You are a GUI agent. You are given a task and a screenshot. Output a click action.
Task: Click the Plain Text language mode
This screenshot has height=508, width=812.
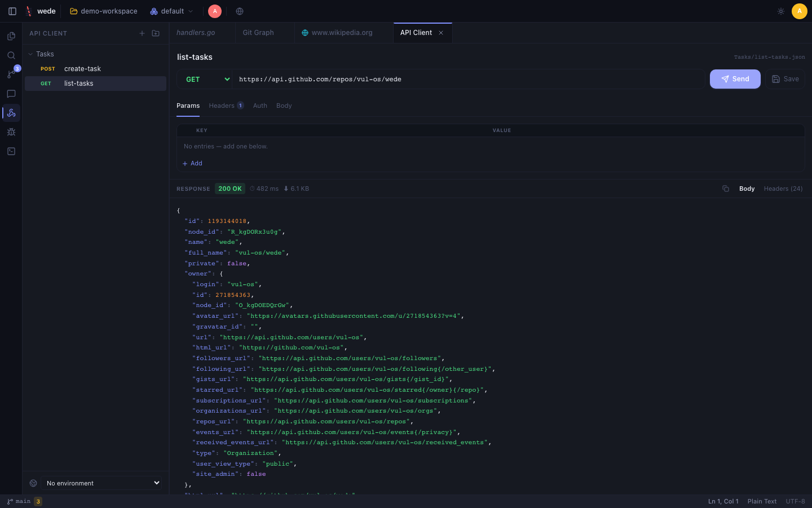coord(762,501)
